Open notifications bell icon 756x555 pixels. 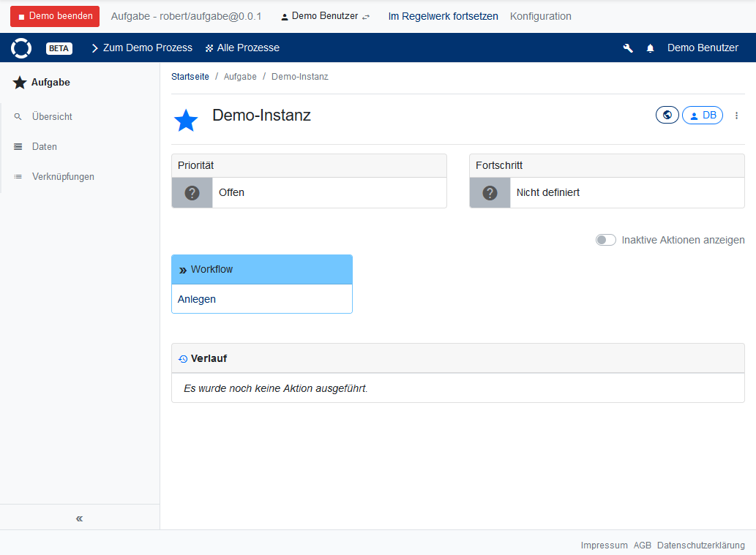[650, 48]
